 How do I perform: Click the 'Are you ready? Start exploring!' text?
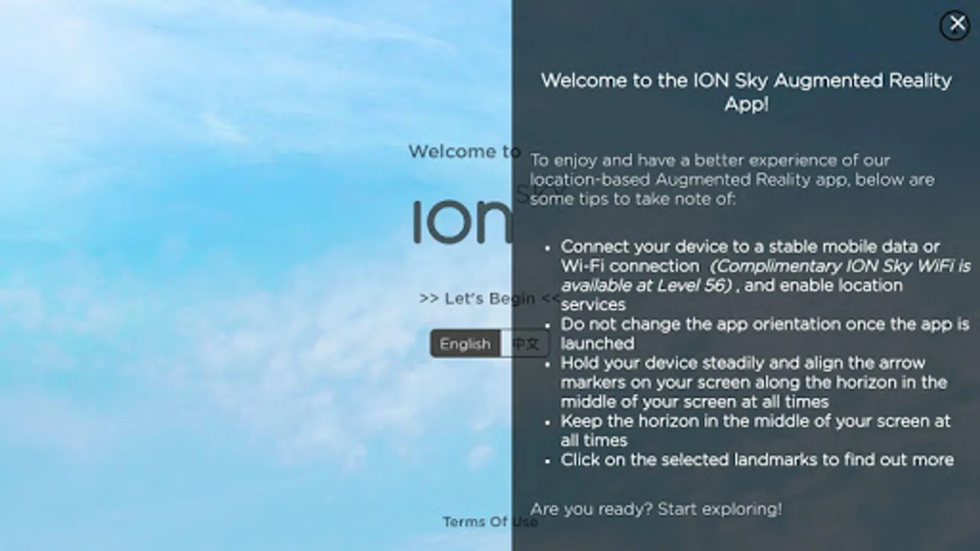tap(656, 509)
